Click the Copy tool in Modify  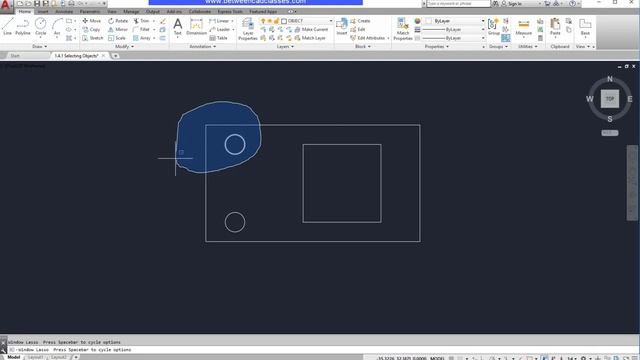click(91, 29)
